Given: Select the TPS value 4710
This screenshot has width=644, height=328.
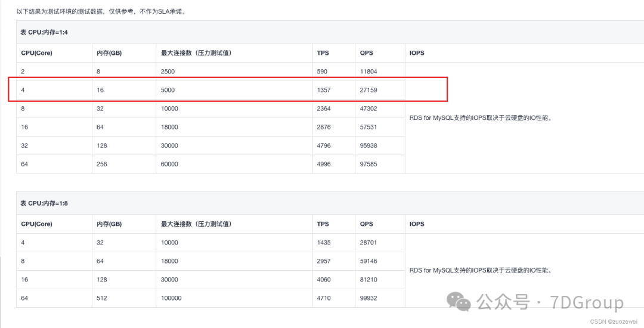Looking at the screenshot, I should click(x=324, y=298).
